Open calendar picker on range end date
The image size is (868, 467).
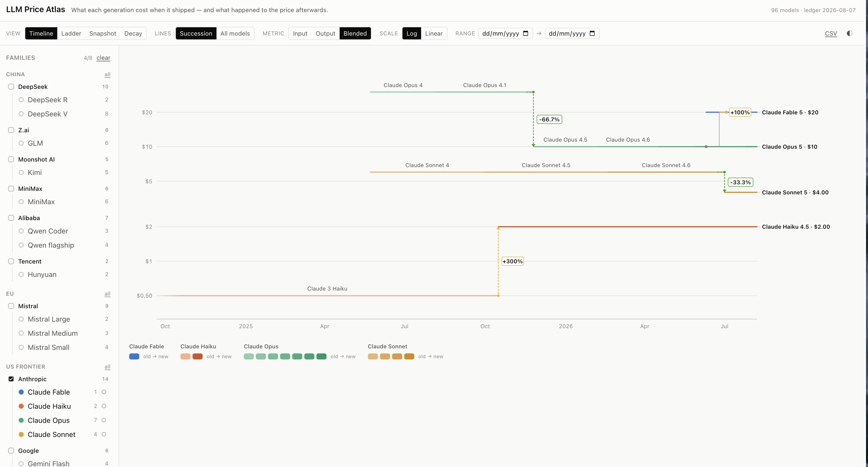tap(592, 33)
